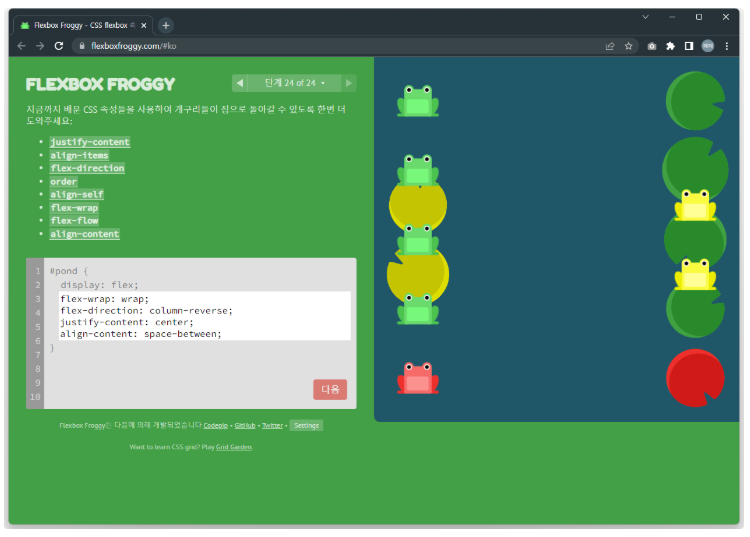Show help for align-self
Screen dimensions: 750x537
(77, 195)
